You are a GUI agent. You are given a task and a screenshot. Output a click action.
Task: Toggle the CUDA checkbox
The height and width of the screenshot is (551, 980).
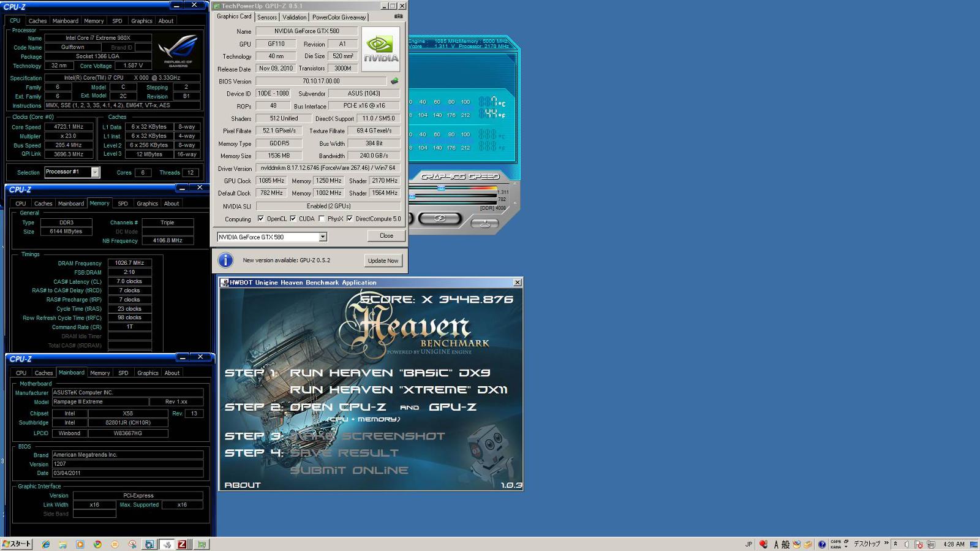click(293, 219)
